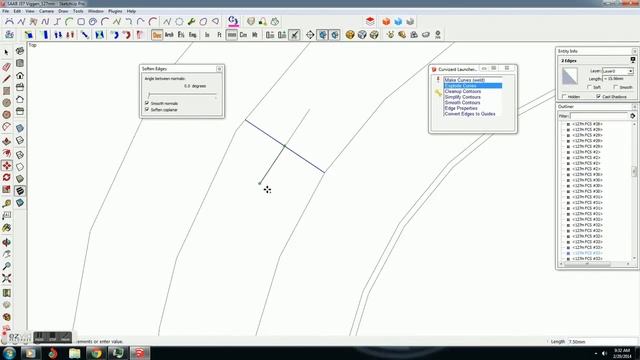Screen dimensions: 640x360
Task: Enable the Soft checkbox in Entity Info
Action: coord(589,87)
